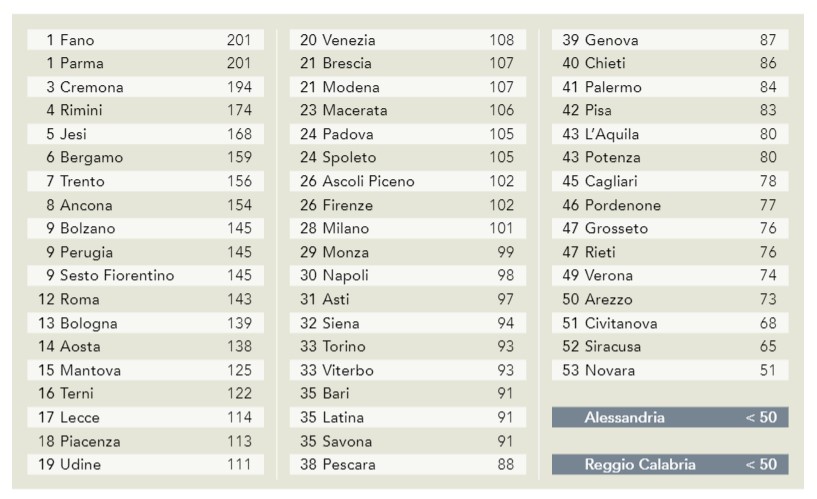This screenshot has height=499, width=817.
Task: Select the Bologna entry
Action: click(145, 323)
